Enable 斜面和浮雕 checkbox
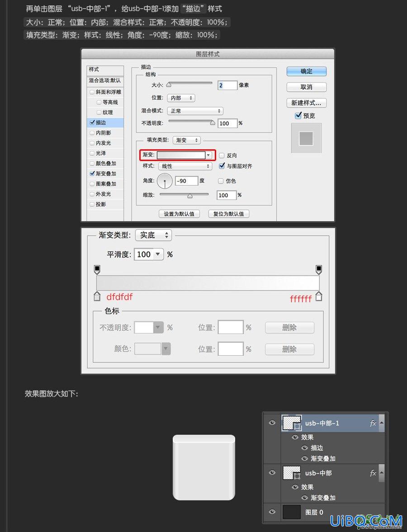The image size is (407, 532). pyautogui.click(x=92, y=92)
